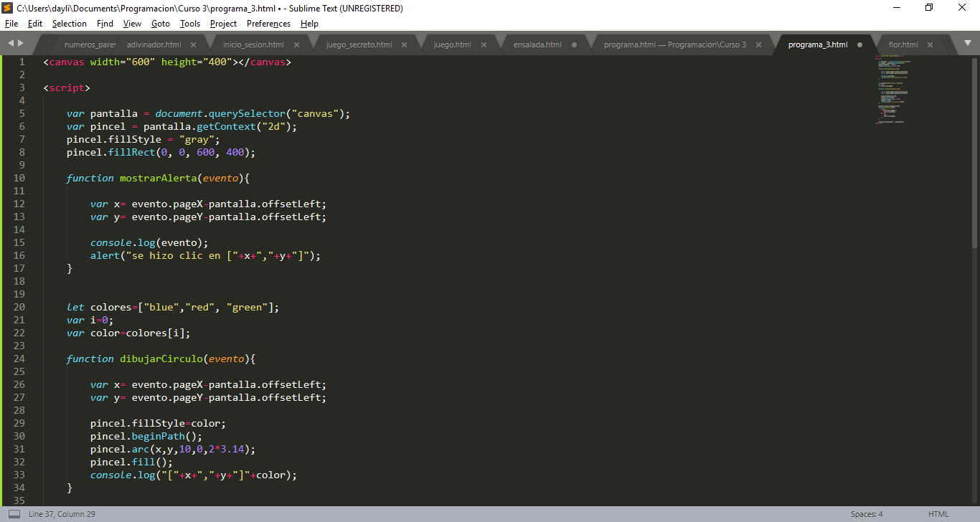Open the tab list dropdown arrow
The width and height of the screenshot is (980, 522).
[966, 44]
